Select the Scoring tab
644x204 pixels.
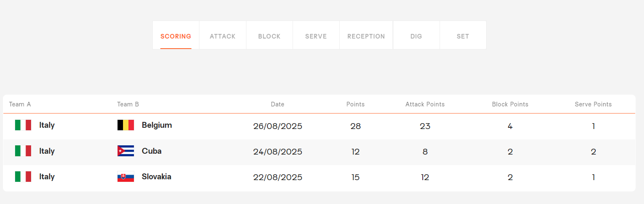pyautogui.click(x=175, y=36)
